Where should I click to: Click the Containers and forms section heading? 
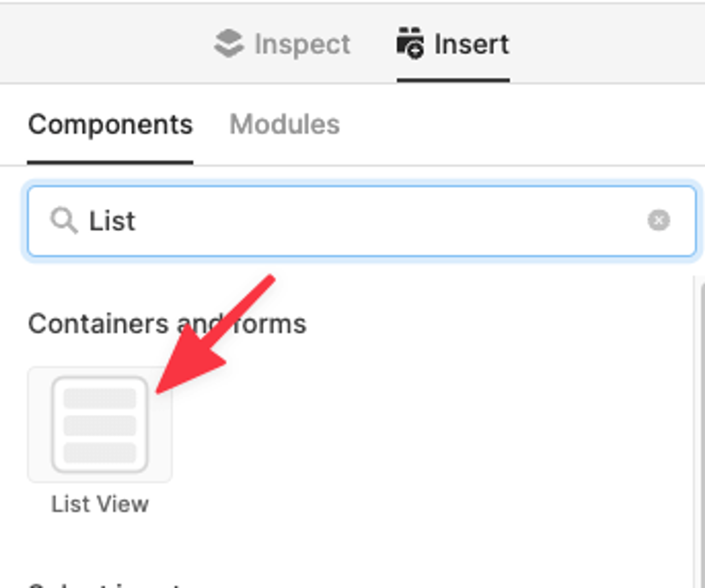coord(103,324)
